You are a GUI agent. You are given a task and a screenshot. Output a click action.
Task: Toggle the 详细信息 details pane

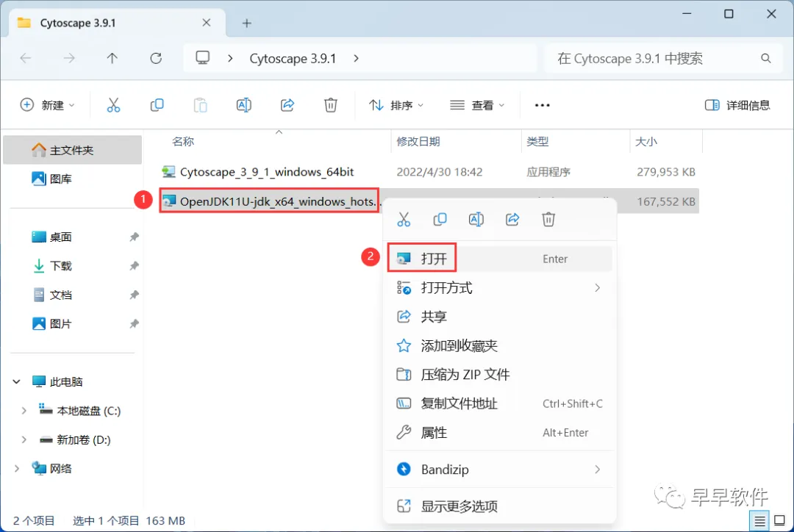tap(738, 105)
